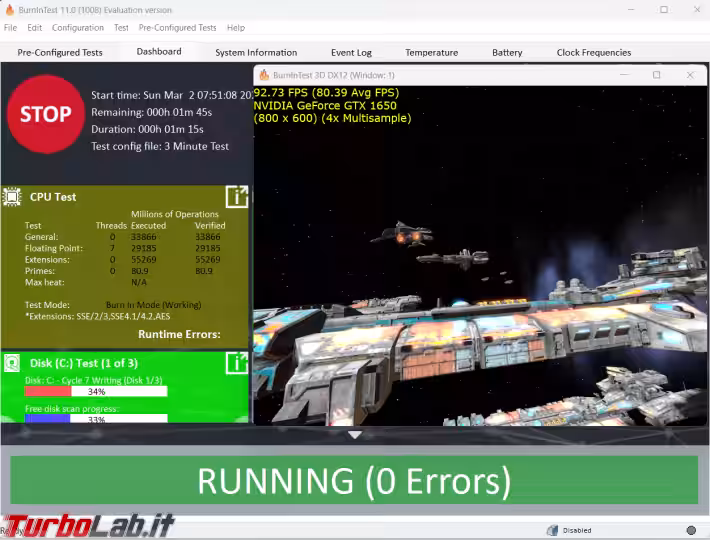
Task: Open CPU Test details info icon
Action: click(237, 197)
